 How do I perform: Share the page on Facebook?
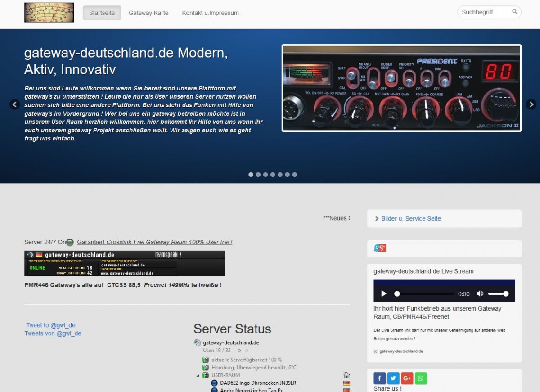(x=380, y=378)
